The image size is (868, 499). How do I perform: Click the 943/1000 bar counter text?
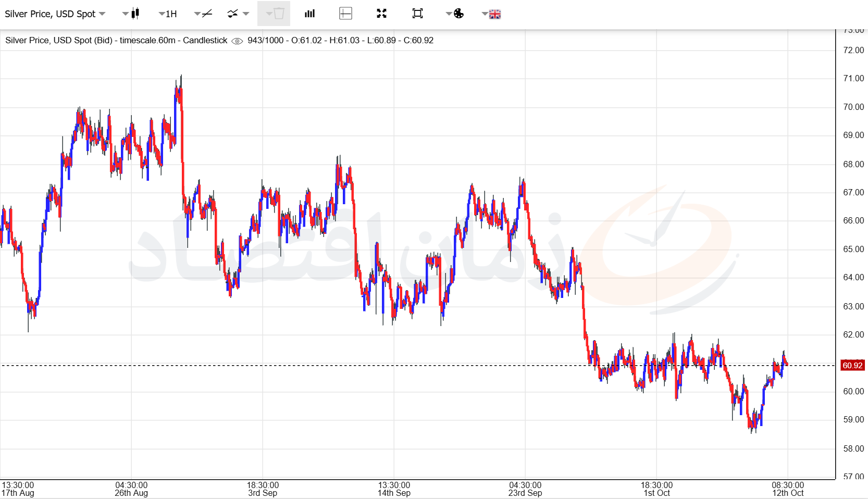[x=266, y=40]
